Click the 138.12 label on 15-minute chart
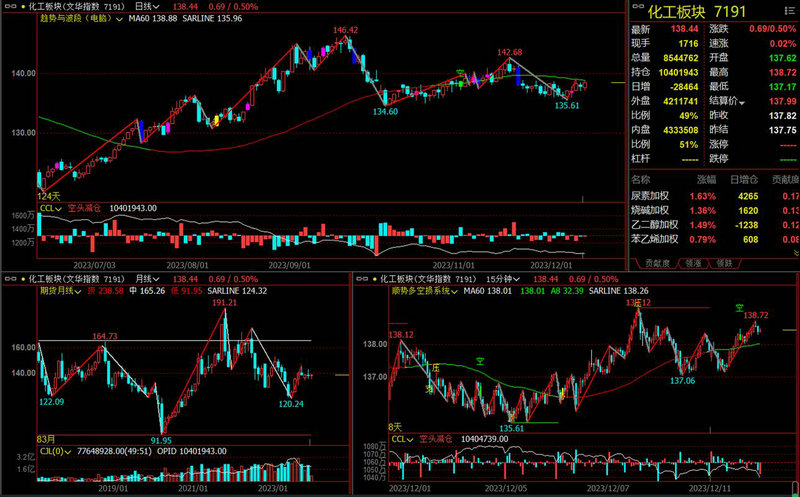Screen dimensions: 800x497 pyautogui.click(x=401, y=335)
